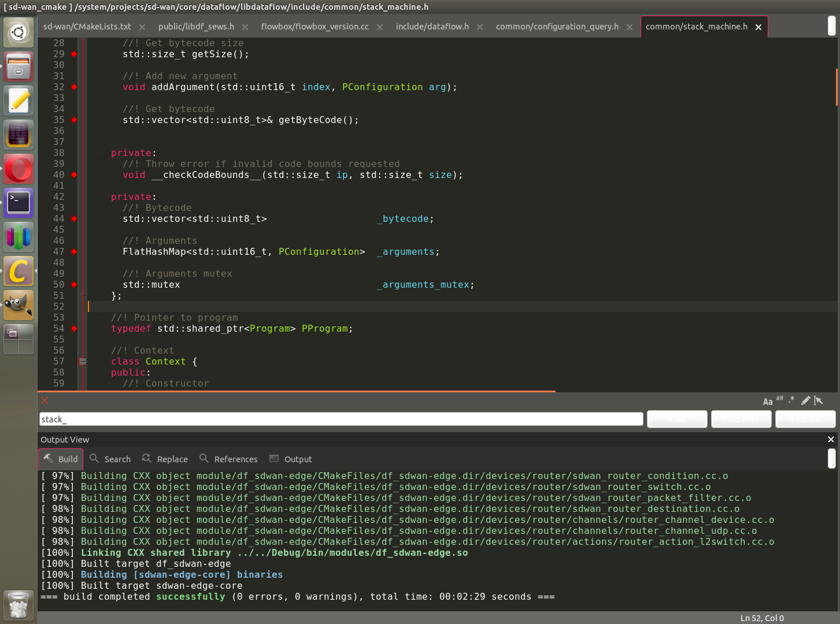The height and width of the screenshot is (624, 840).
Task: Switch to the Search tab in Output View
Action: (x=110, y=458)
